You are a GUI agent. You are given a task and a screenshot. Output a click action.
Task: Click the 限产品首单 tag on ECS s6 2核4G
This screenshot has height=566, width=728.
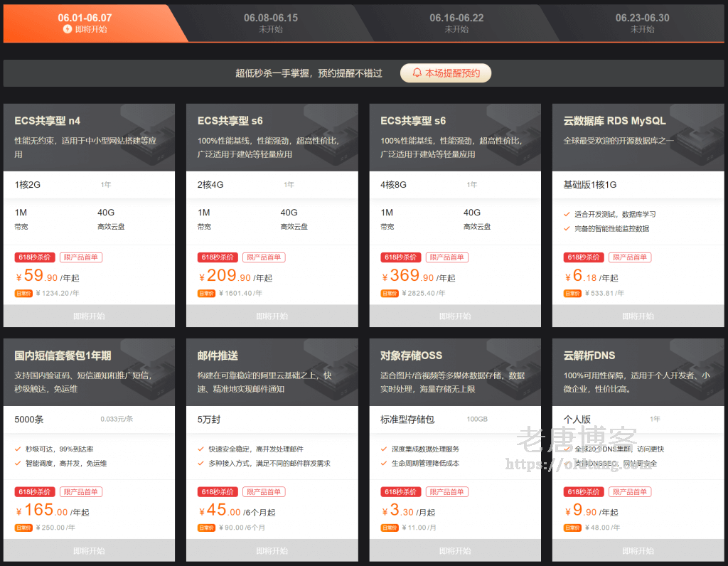coord(264,257)
